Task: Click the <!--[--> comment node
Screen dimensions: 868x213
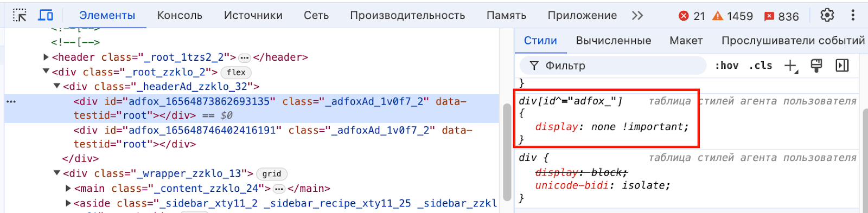Action: pos(75,42)
